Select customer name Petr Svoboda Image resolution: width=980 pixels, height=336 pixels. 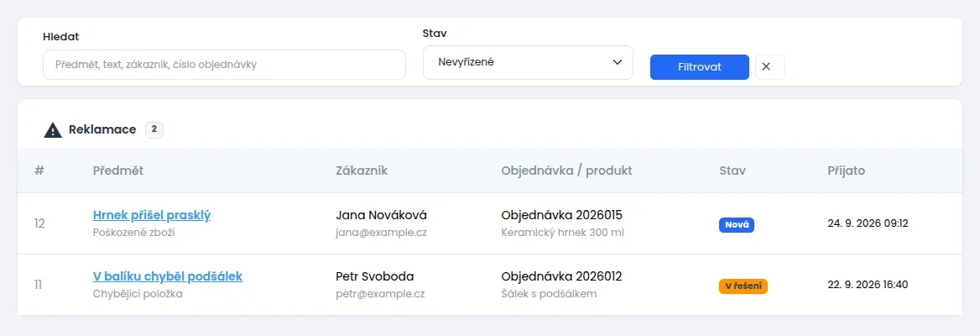click(x=375, y=276)
